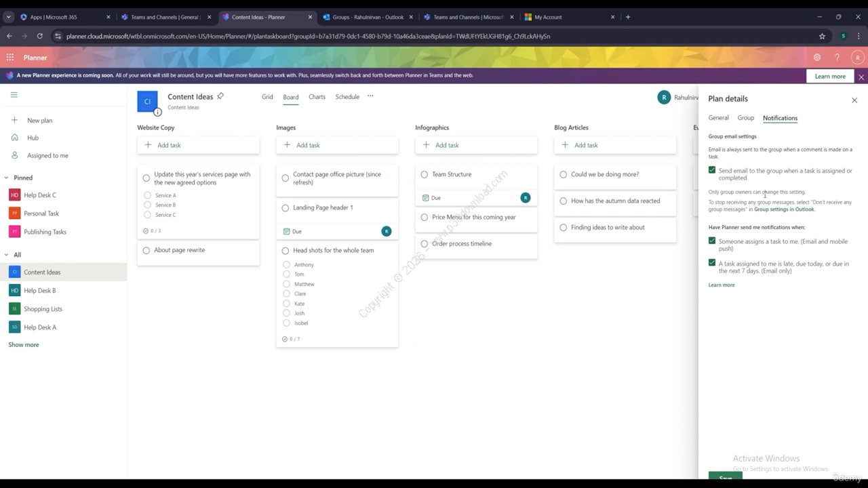Toggle the hamburger navigation menu
Screen dimensions: 868x488
14,95
